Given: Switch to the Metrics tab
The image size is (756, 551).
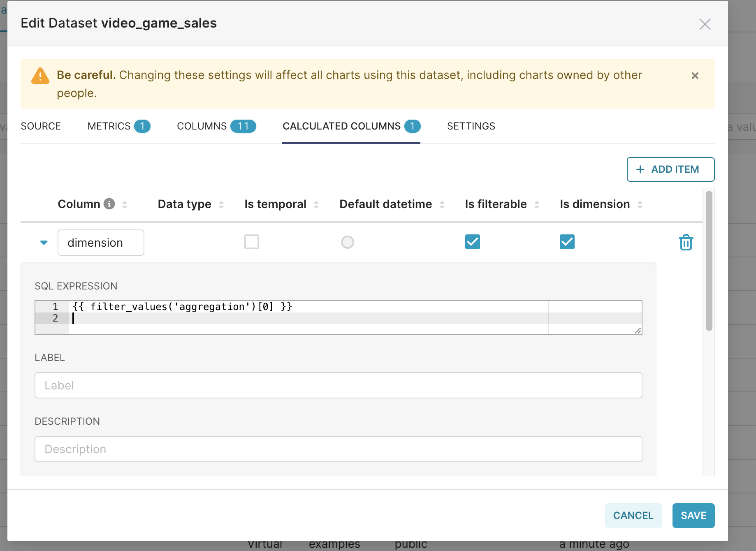Looking at the screenshot, I should pyautogui.click(x=119, y=126).
